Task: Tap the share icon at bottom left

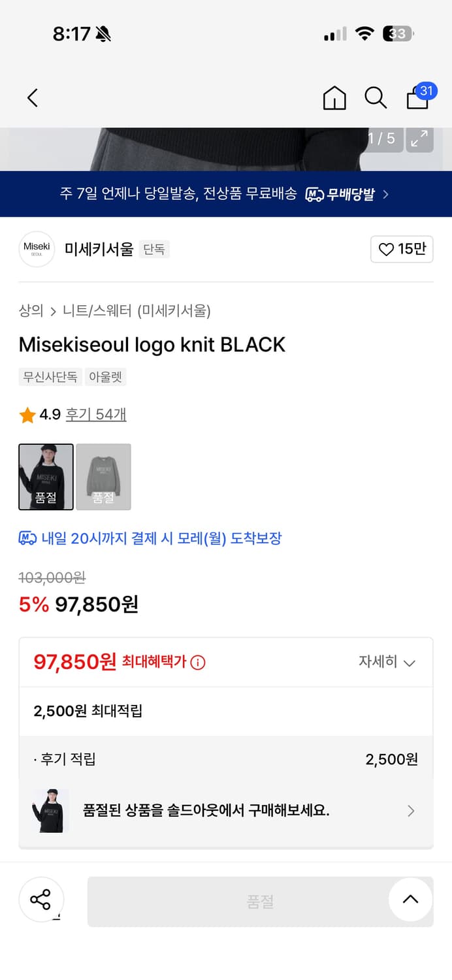Action: pos(41,900)
